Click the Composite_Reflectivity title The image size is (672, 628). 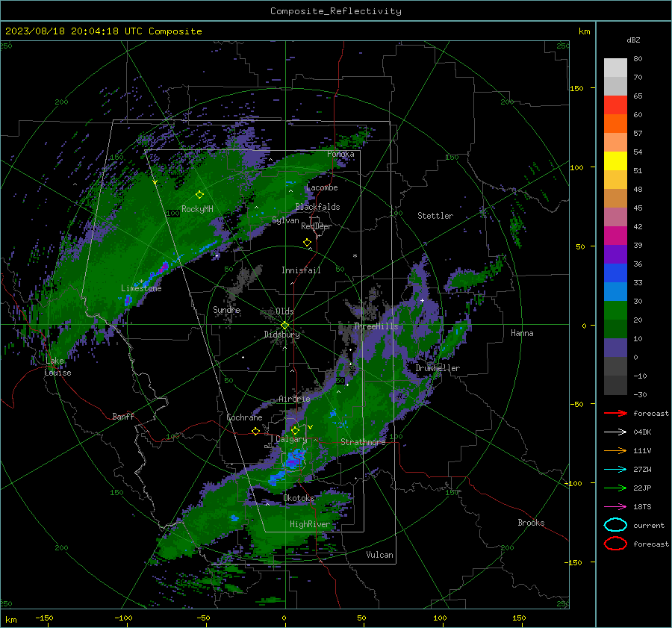click(x=336, y=11)
